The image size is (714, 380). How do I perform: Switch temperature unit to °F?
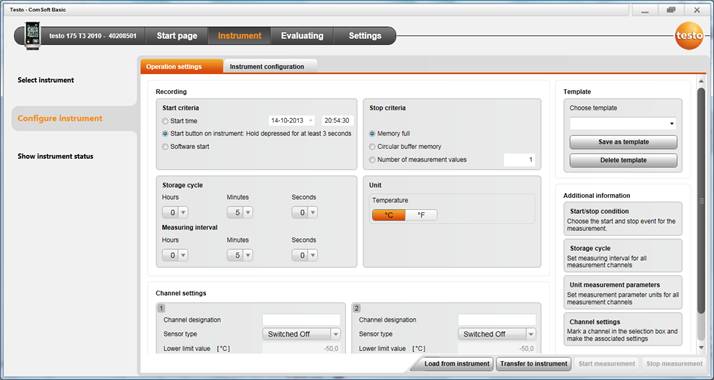point(421,215)
